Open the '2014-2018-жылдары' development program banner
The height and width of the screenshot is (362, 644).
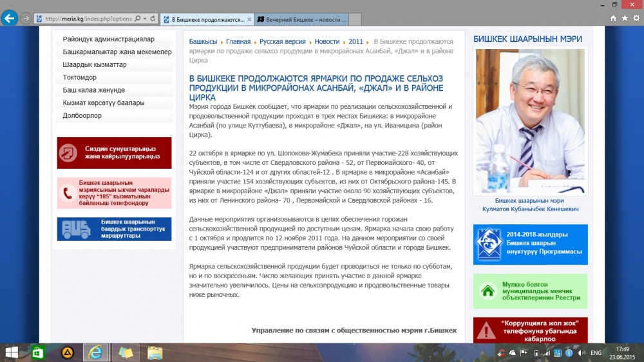[530, 245]
